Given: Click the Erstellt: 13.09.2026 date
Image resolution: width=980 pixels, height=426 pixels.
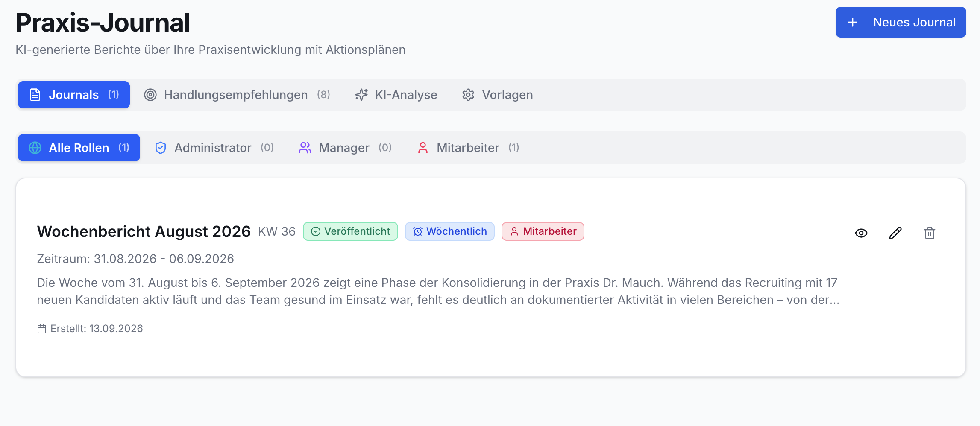Looking at the screenshot, I should point(90,329).
